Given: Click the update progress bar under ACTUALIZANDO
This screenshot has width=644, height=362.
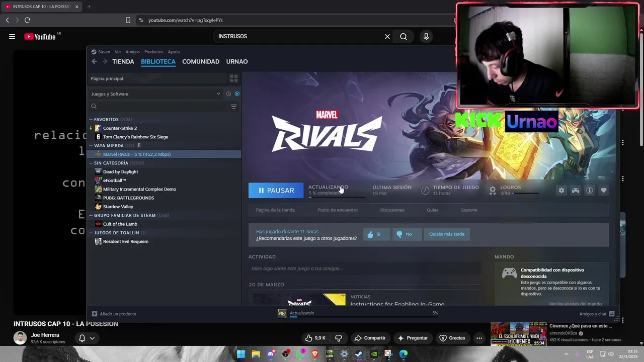Looking at the screenshot, I should 337,198.
